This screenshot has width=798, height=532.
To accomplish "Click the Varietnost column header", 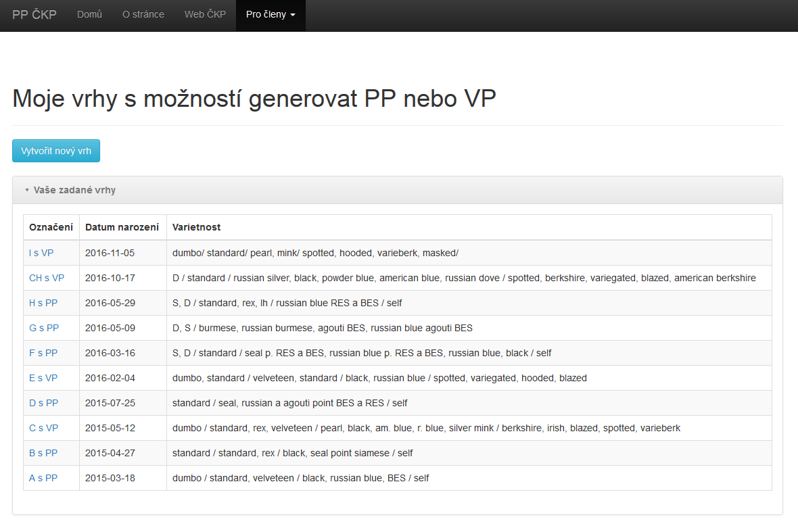I will pyautogui.click(x=196, y=227).
